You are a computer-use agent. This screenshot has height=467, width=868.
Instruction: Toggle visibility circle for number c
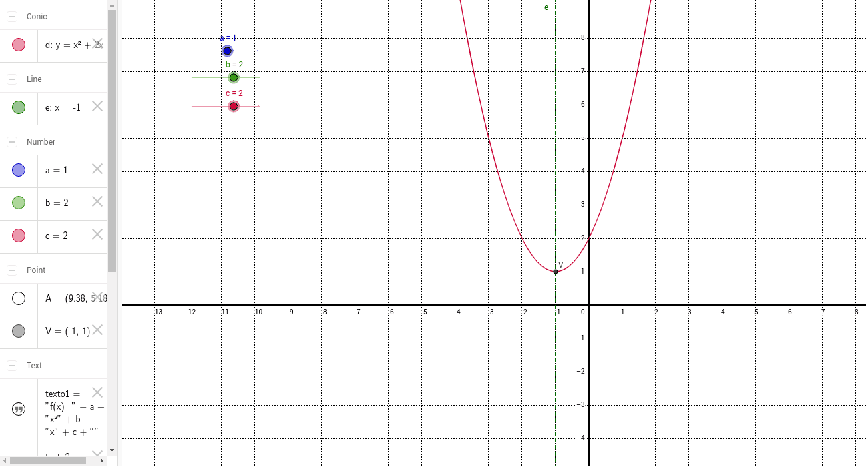(19, 236)
